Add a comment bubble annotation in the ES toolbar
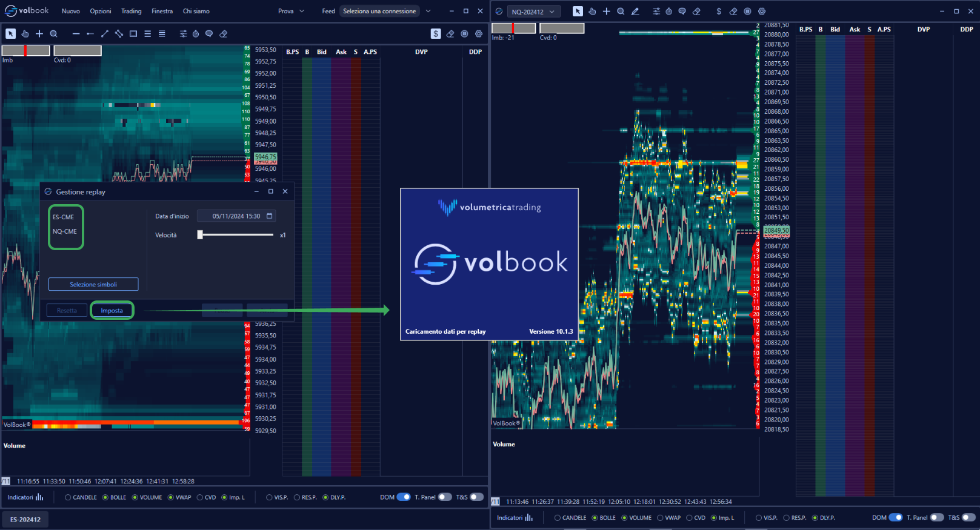The height and width of the screenshot is (530, 980). (x=209, y=34)
